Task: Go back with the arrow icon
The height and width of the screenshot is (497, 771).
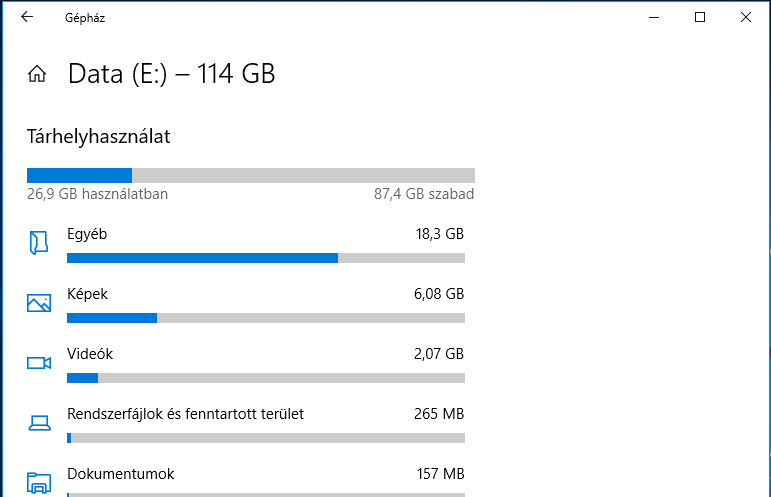Action: (27, 17)
